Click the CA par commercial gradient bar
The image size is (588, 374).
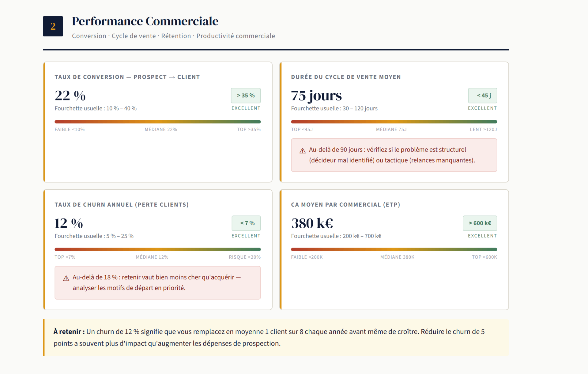[394, 249]
